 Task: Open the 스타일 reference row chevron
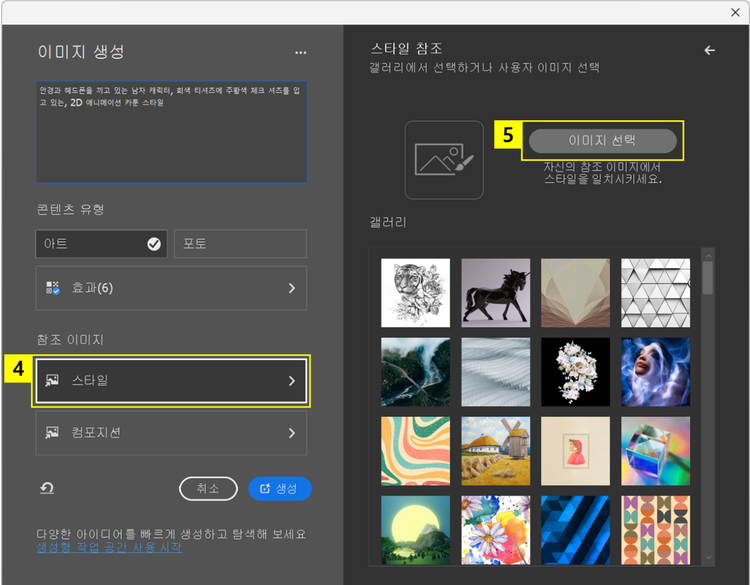pyautogui.click(x=292, y=381)
